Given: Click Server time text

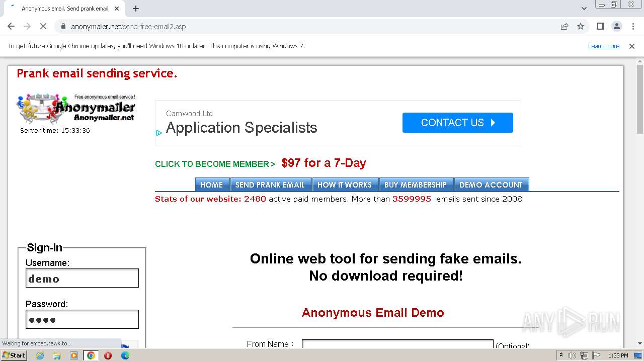Looking at the screenshot, I should pos(55,130).
